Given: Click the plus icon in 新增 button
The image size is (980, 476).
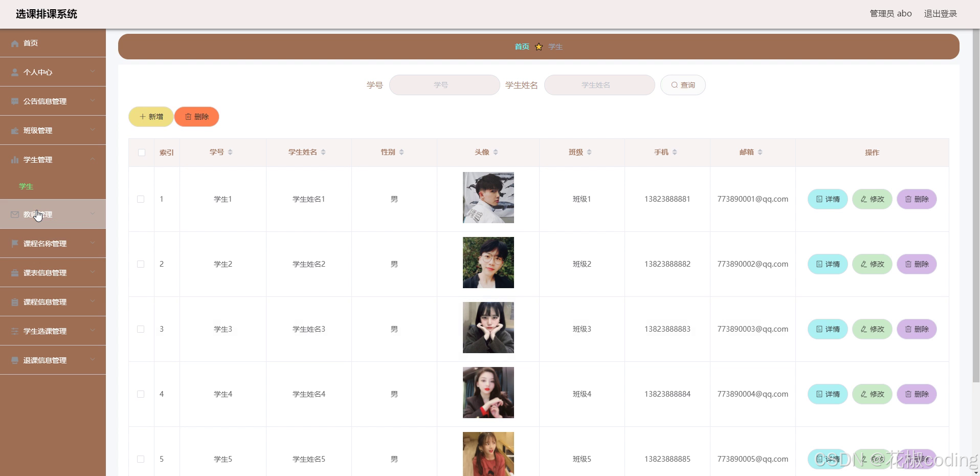Looking at the screenshot, I should 143,117.
